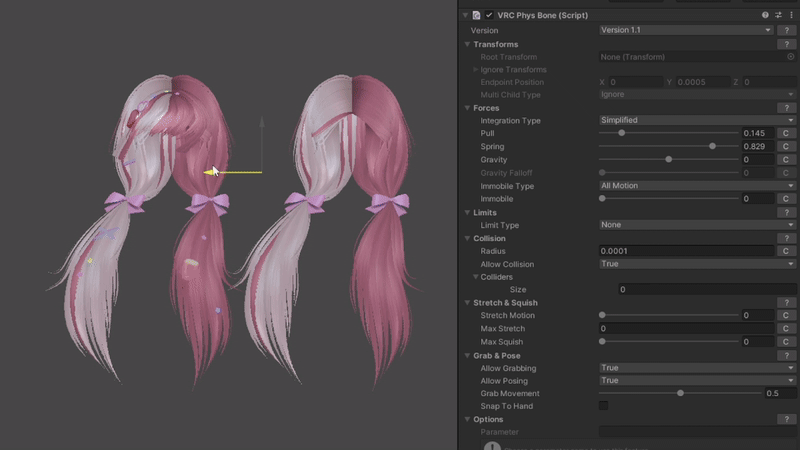Viewport: 800px width, 450px height.
Task: Collapse the Colliders list foldout
Action: (476, 277)
